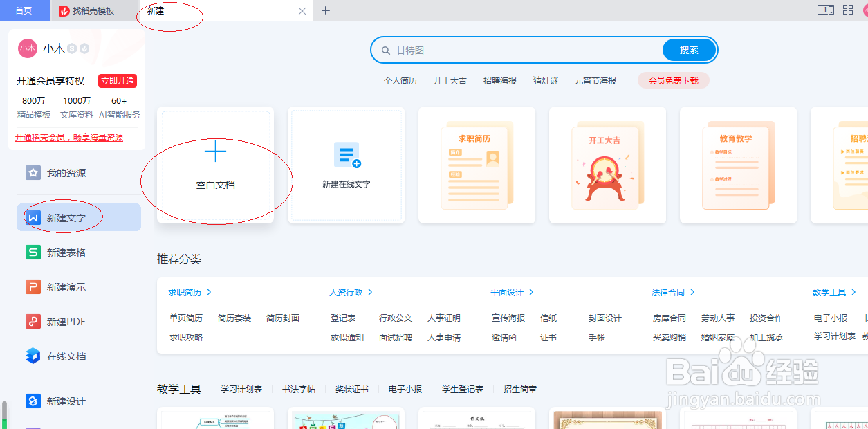Click 学生登记表 in the 教学工具 row
Viewport: 868px width, 429px height.
click(463, 390)
